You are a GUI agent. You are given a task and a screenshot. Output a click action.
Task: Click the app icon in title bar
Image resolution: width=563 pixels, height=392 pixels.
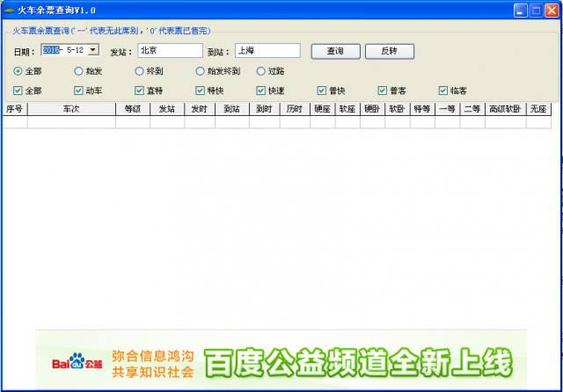(x=9, y=10)
